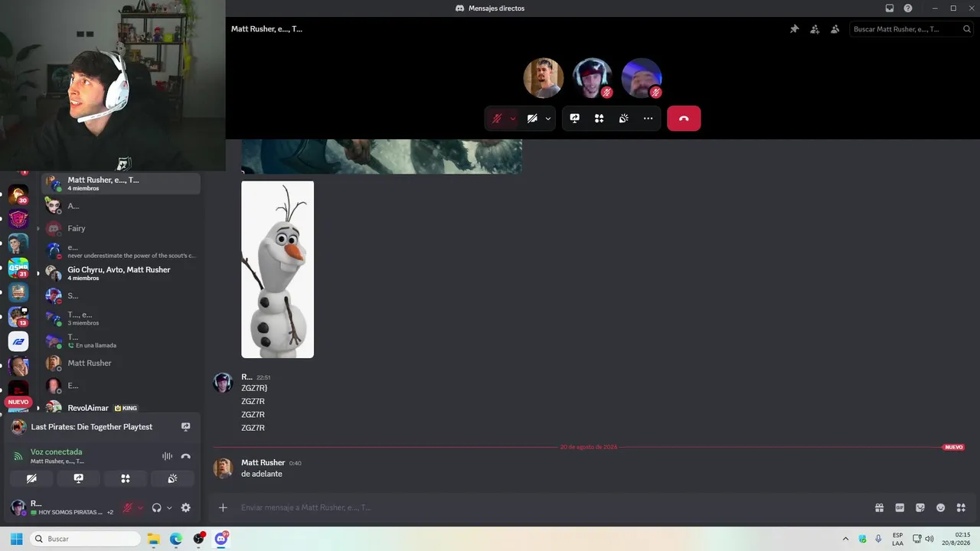Start an activity from the call controls

coord(599,119)
